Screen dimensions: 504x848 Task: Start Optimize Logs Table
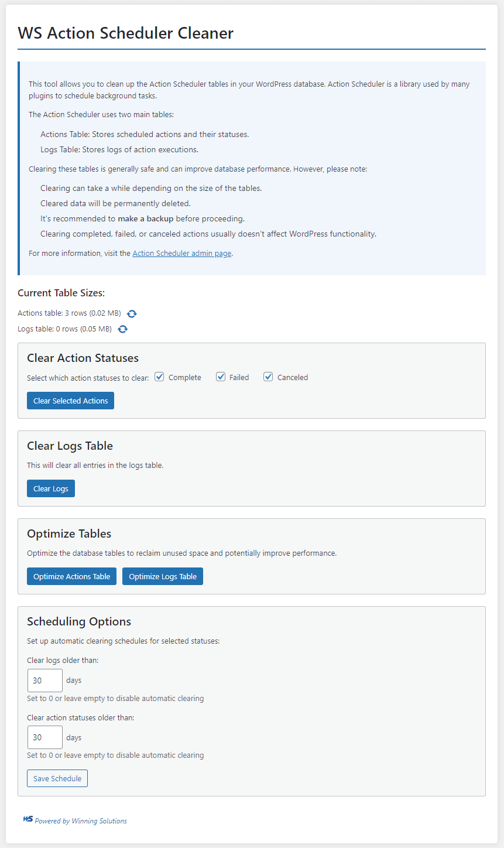click(163, 576)
